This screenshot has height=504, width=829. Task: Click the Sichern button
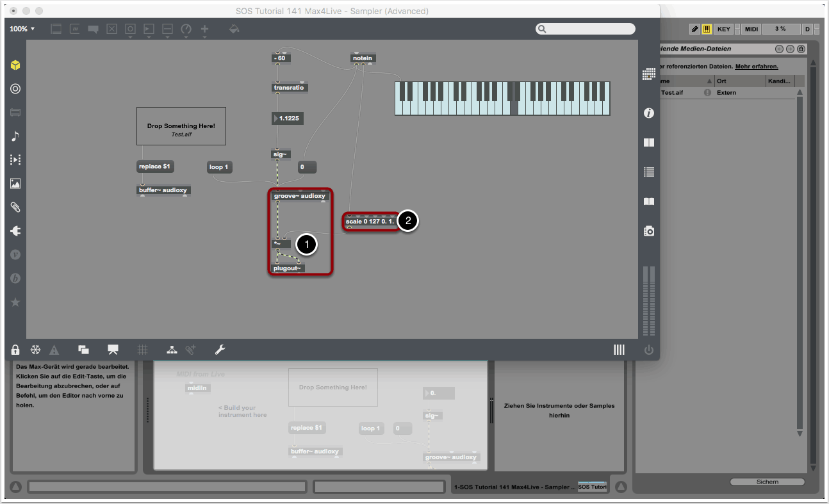pos(767,482)
